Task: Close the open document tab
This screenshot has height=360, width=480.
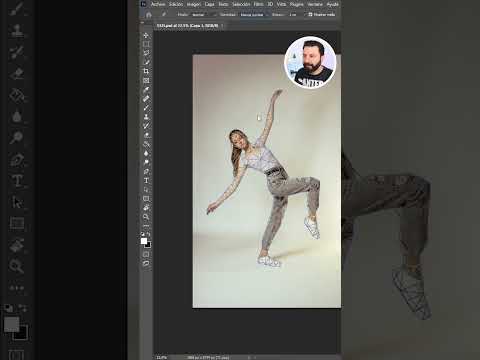Action: (x=222, y=26)
